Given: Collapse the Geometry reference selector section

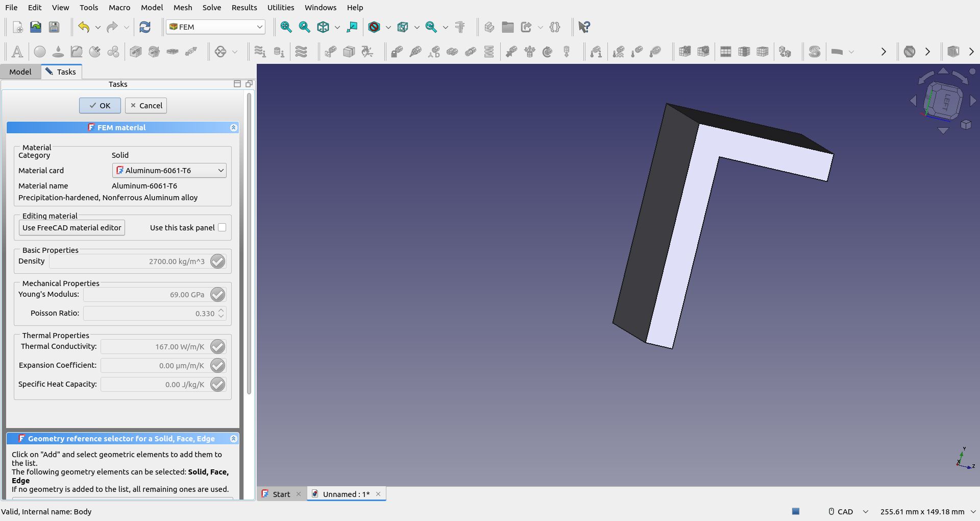Looking at the screenshot, I should [234, 439].
